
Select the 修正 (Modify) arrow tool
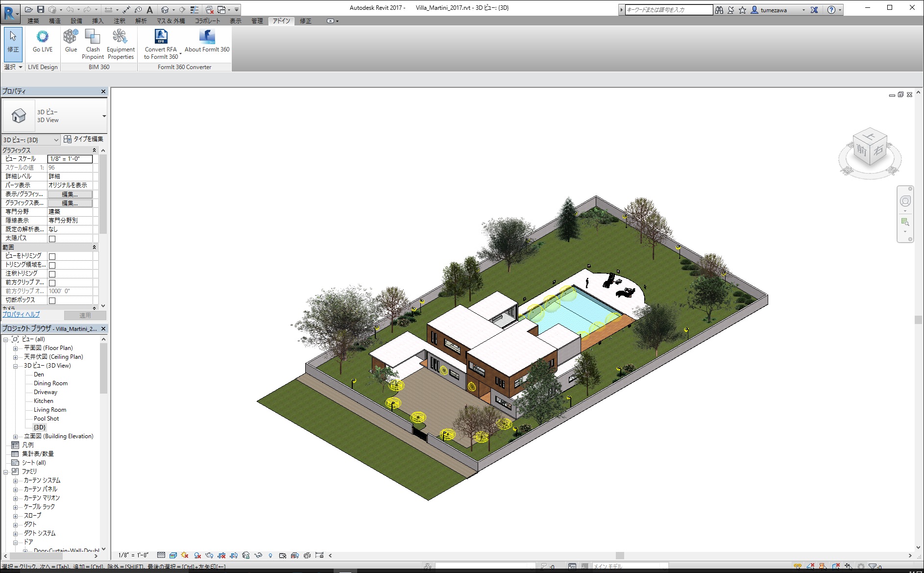coord(13,41)
